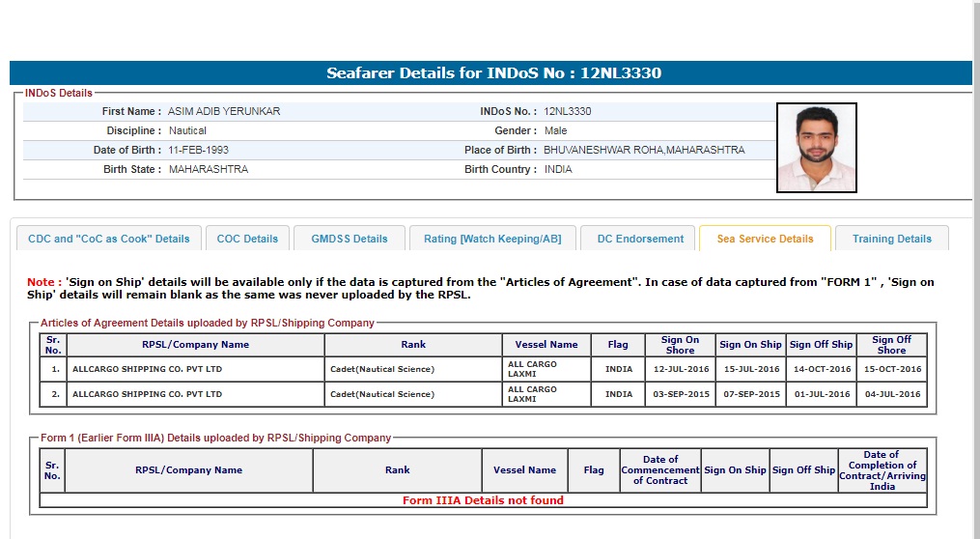
Task: Click the INDoS No. value 12NL3330 field
Action: pyautogui.click(x=568, y=111)
